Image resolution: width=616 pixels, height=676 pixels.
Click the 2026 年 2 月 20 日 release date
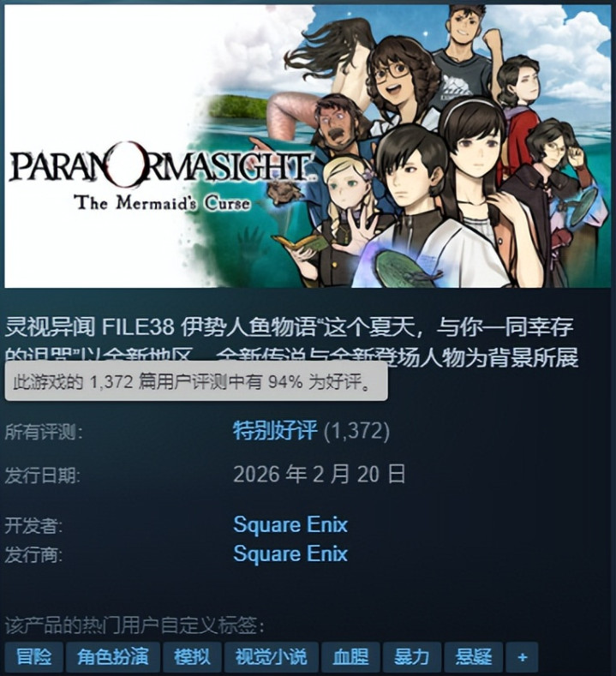coord(320,475)
